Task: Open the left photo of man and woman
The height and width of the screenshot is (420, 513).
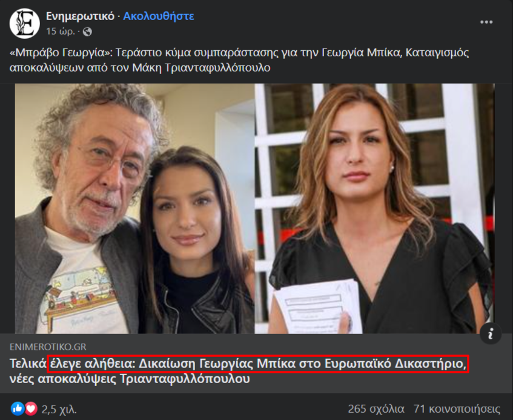Action: point(135,208)
